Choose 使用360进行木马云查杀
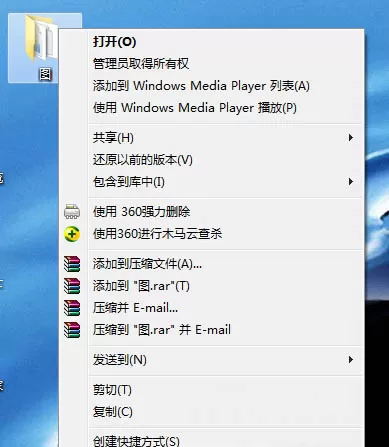 coord(157,234)
